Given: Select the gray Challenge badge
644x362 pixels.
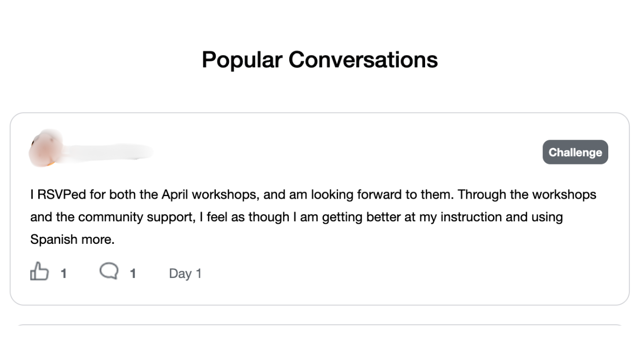Looking at the screenshot, I should 575,152.
